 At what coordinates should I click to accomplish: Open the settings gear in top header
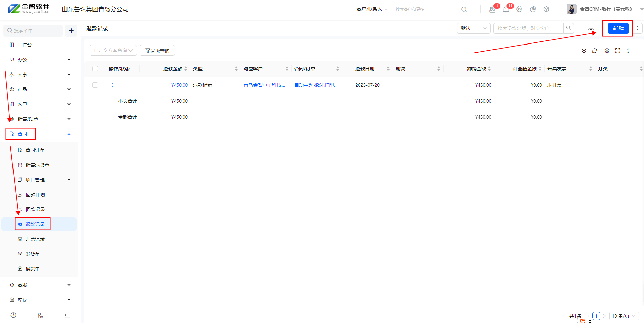pos(519,9)
